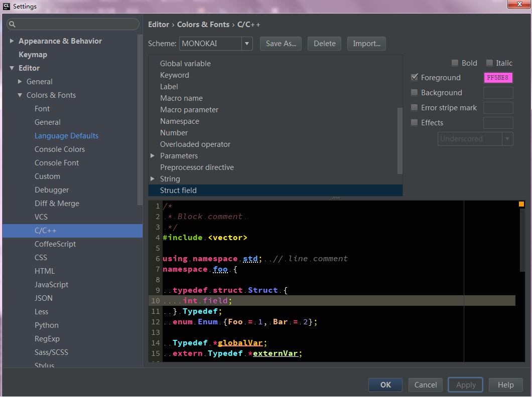
Task: Select Python in the settings sidebar
Action: point(46,325)
